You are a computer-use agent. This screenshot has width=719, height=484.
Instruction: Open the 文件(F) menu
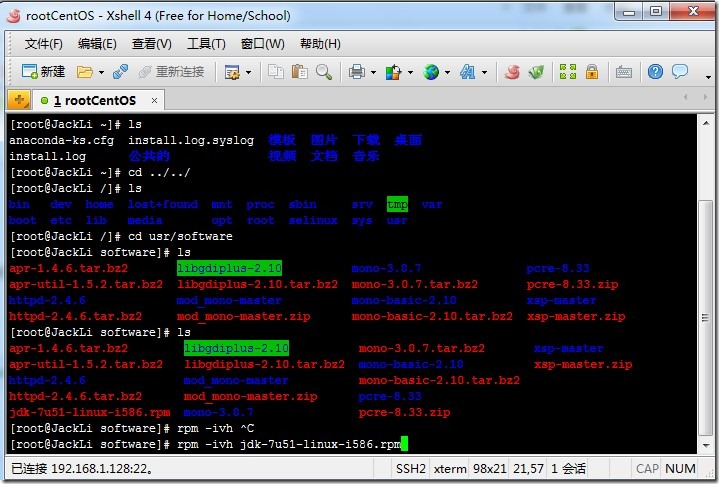44,44
